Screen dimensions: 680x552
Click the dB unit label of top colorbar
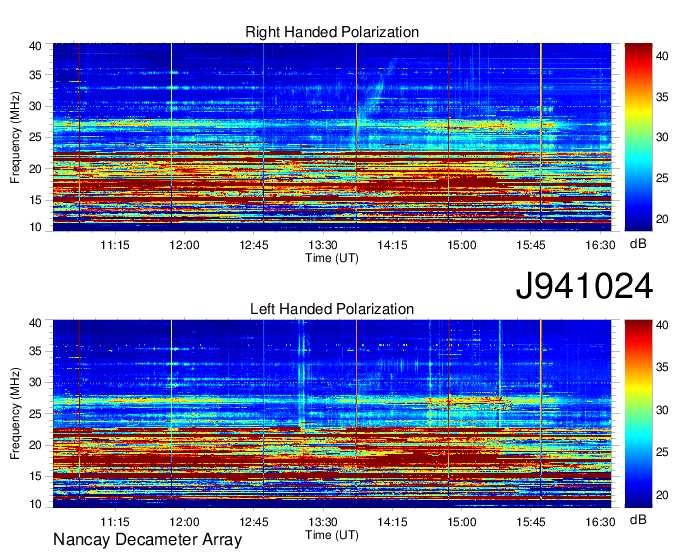pyautogui.click(x=638, y=244)
